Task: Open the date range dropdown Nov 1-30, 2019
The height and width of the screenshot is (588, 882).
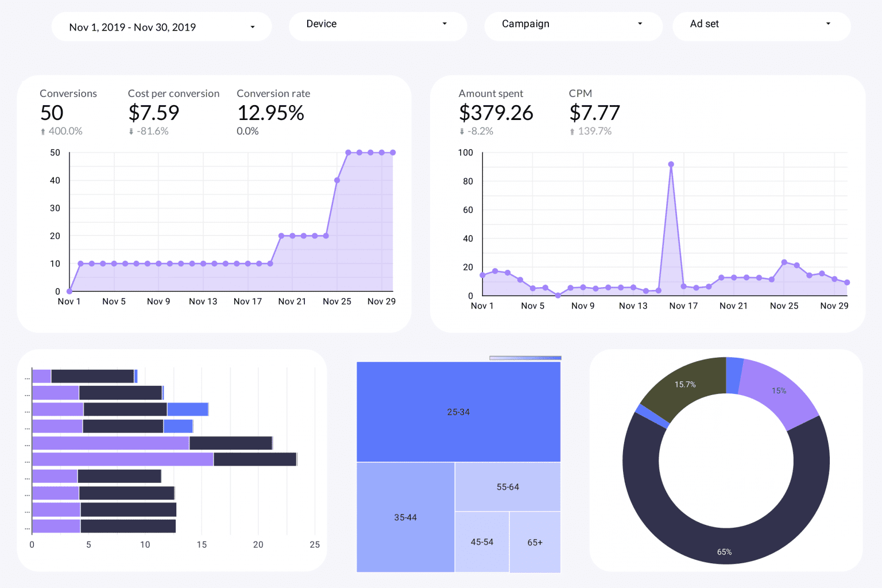Action: point(161,27)
